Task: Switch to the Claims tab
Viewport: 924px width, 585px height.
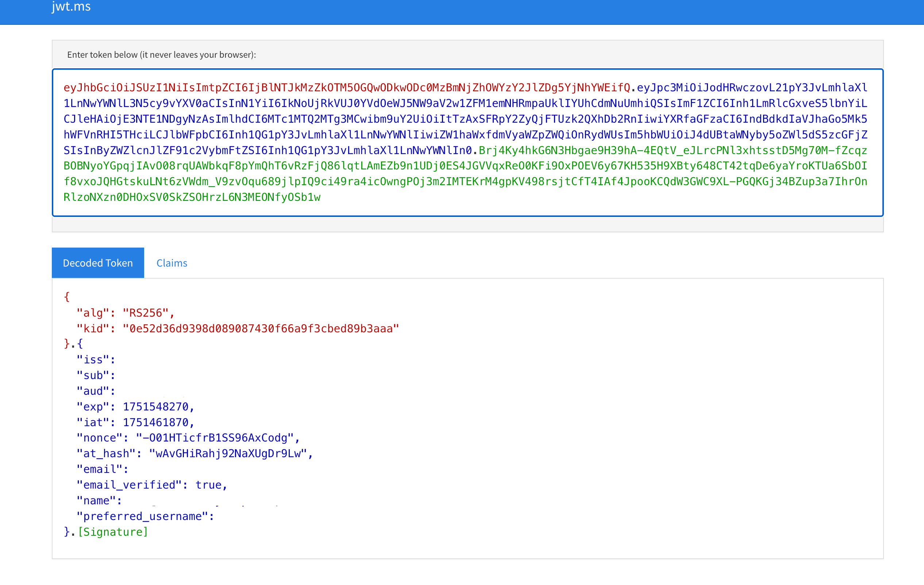Action: (x=172, y=263)
